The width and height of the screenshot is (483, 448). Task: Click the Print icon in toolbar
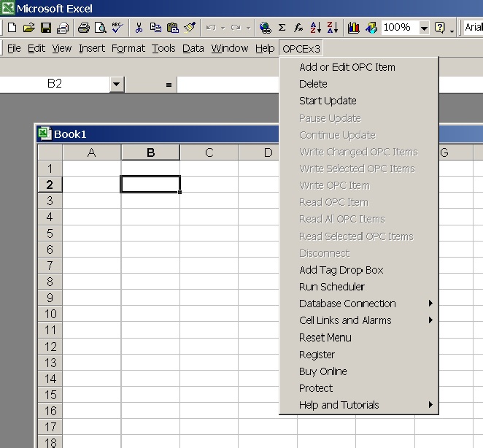point(83,28)
